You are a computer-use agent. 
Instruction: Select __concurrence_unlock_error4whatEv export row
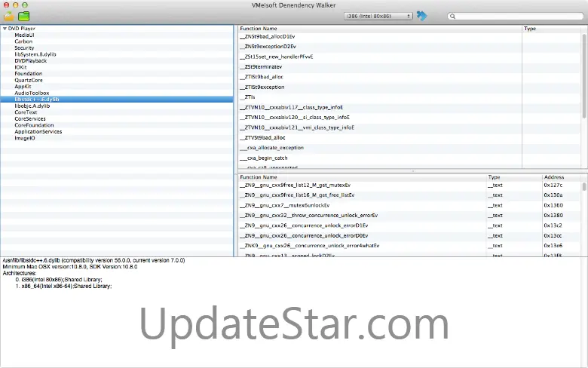[x=409, y=246]
